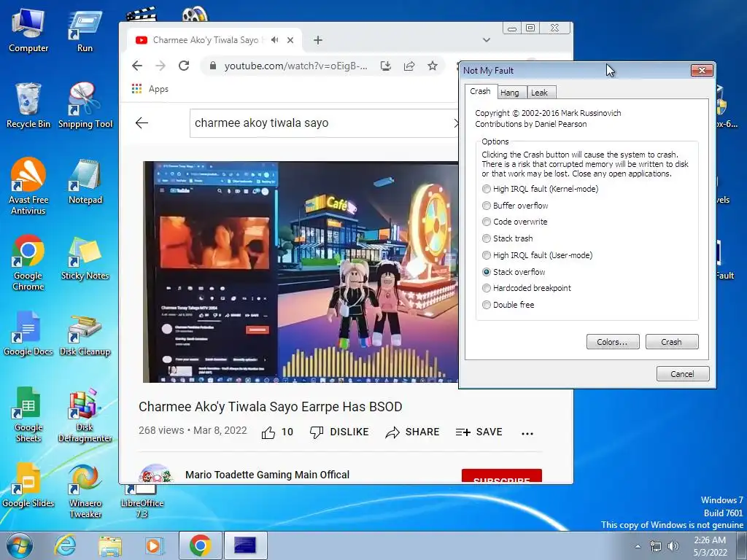Cancel the Not My Fault dialog
Viewport: 747px width, 560px height.
[x=682, y=374]
